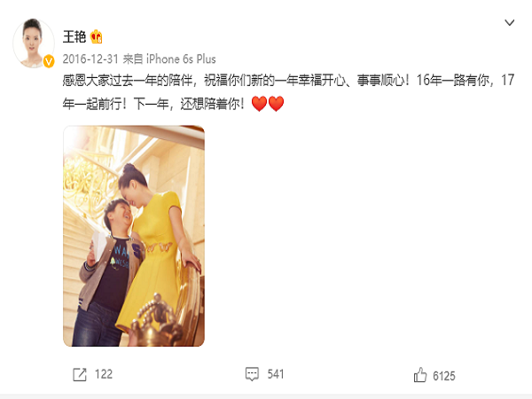This screenshot has width=532, height=399.
Task: Click the second red heart emoji
Action: [276, 104]
